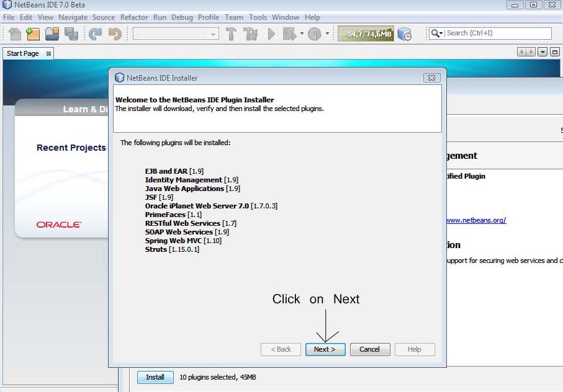Click the EJB and EAR plugin entry

(174, 171)
